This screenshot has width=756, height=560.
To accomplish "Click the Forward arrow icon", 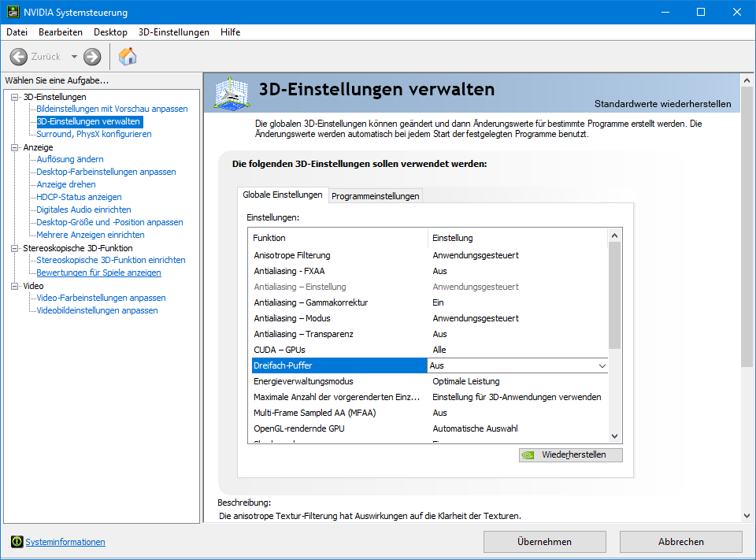I will coord(92,57).
